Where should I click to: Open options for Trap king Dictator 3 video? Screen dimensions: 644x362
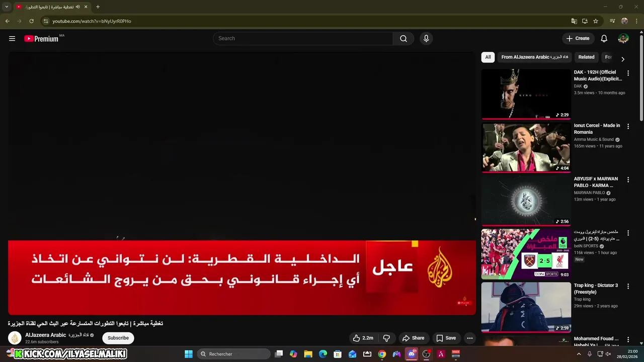[x=628, y=286]
